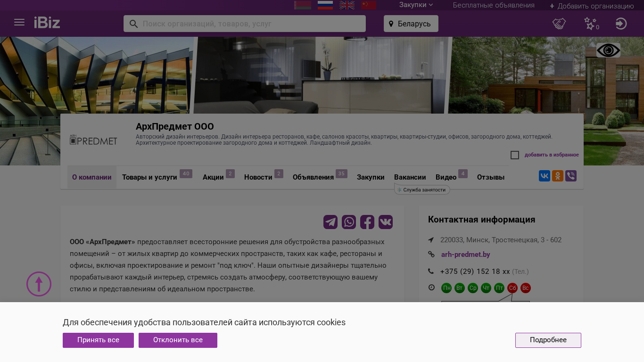Open 'Бесплатные объявления' link
The image size is (644, 362).
494,5
